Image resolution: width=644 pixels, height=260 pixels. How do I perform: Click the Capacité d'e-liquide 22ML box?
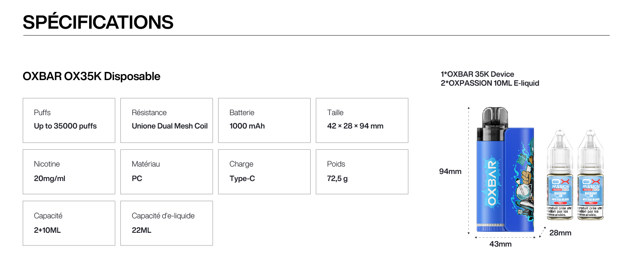click(167, 223)
